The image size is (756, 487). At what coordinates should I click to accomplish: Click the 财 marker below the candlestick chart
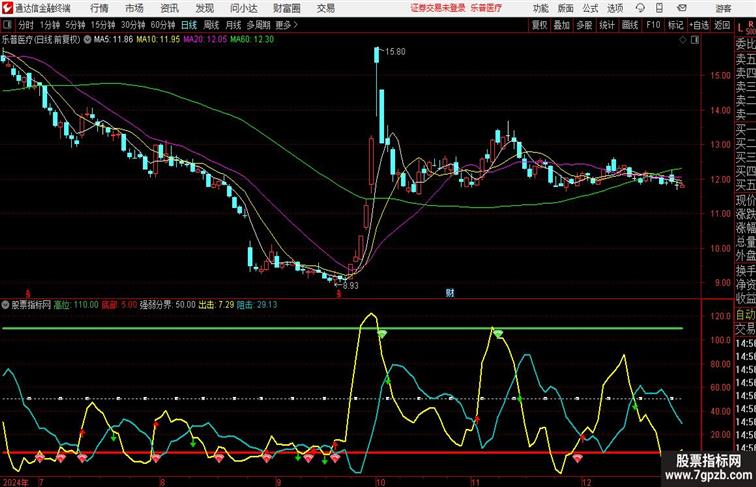point(450,293)
